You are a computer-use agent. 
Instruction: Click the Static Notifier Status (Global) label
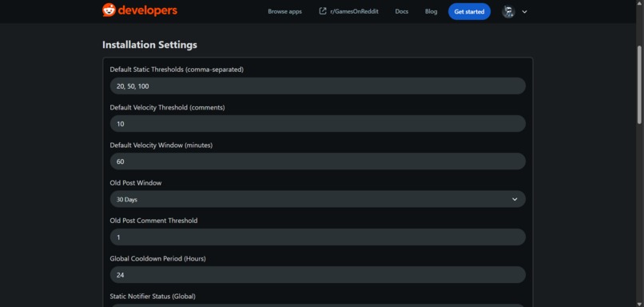point(153,296)
